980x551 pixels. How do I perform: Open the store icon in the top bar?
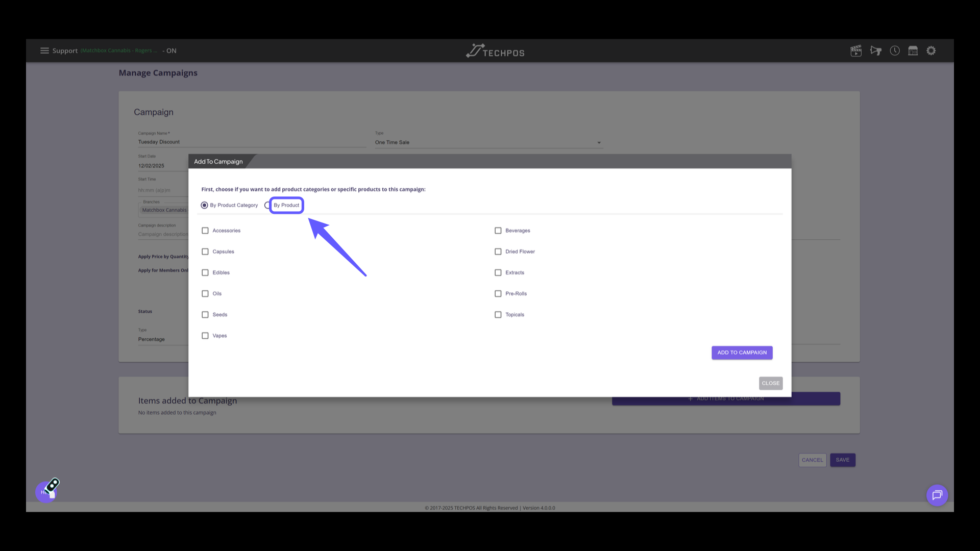coord(913,51)
